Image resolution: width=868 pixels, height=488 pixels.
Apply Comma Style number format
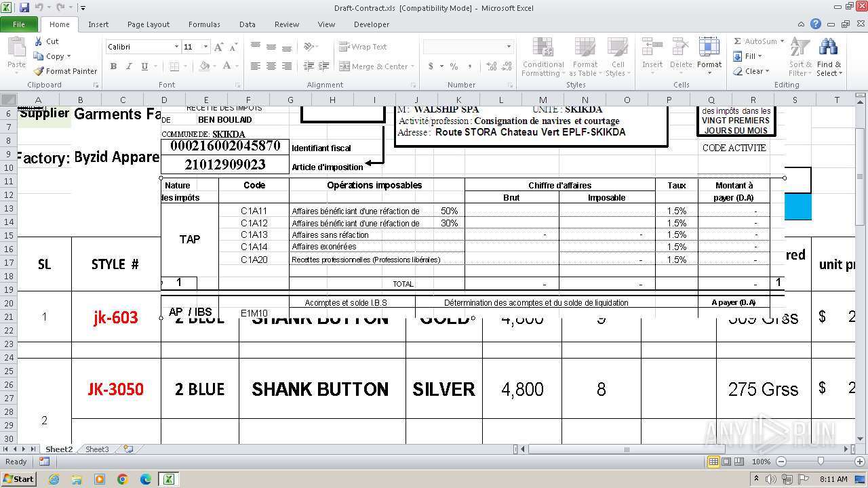point(469,66)
